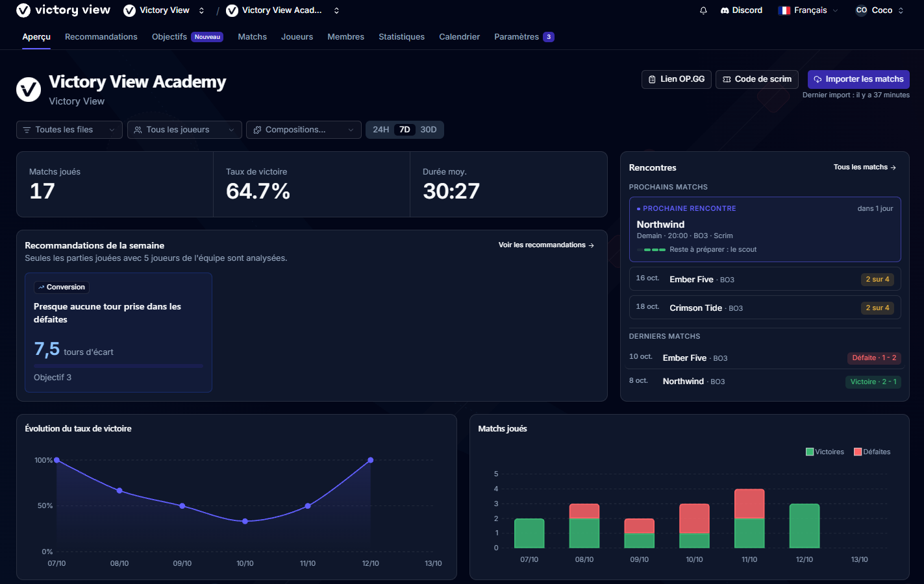The image size is (924, 584).
Task: Open the Tous les joueurs filter
Action: click(184, 130)
